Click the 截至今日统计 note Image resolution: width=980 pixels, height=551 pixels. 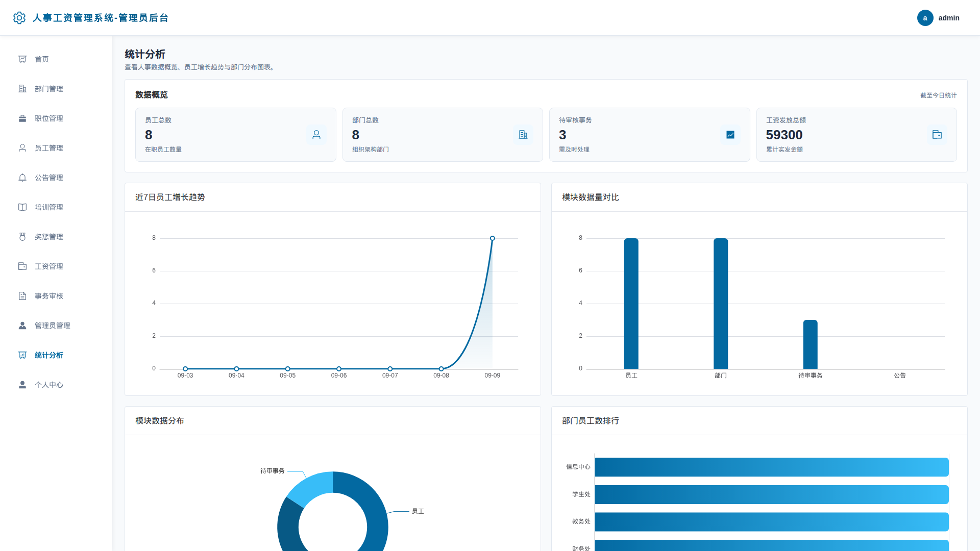[939, 95]
